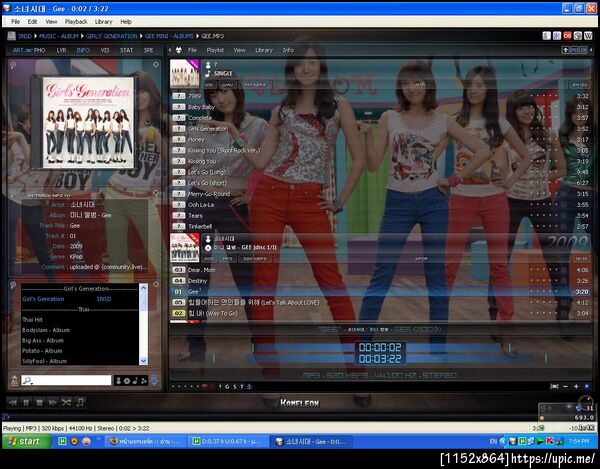
Task: Select Big Ass - Album in library list
Action: coord(43,340)
